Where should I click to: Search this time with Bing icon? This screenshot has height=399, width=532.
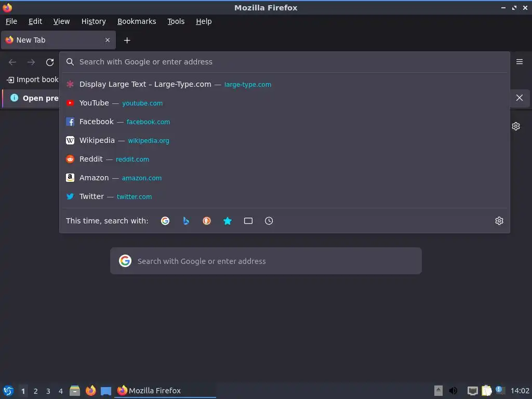[x=186, y=221]
